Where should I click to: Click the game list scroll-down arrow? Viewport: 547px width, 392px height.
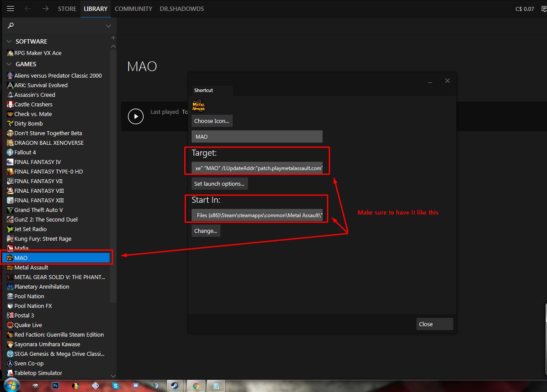click(113, 376)
